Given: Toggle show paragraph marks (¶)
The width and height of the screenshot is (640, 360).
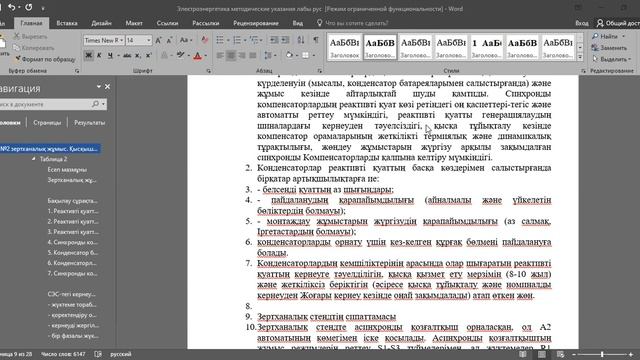Looking at the screenshot, I should point(316,40).
